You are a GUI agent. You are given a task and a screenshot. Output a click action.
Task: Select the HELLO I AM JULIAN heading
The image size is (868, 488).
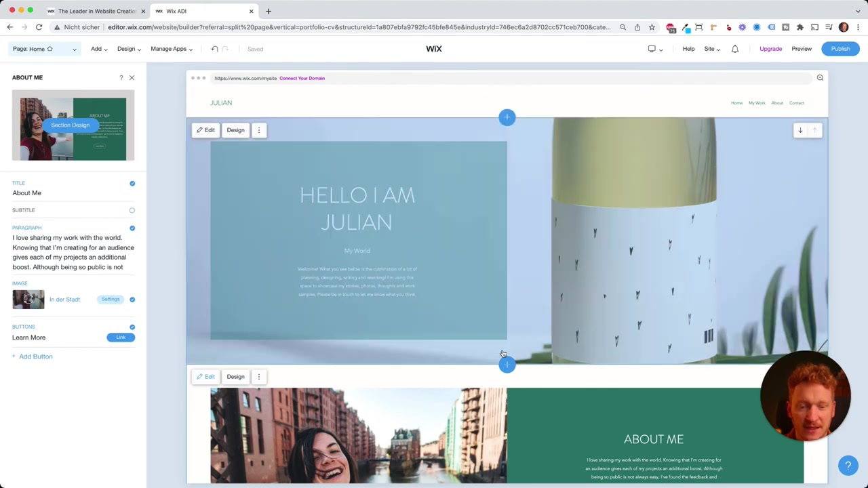click(x=357, y=209)
